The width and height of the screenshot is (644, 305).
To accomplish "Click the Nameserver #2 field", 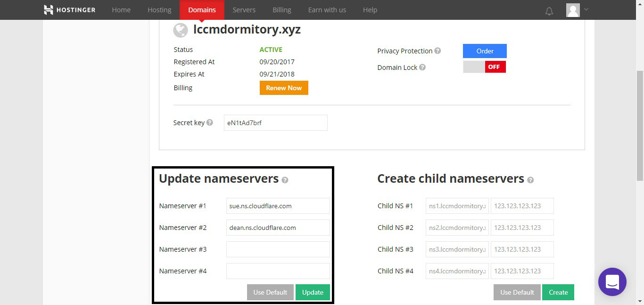I will coord(278,228).
